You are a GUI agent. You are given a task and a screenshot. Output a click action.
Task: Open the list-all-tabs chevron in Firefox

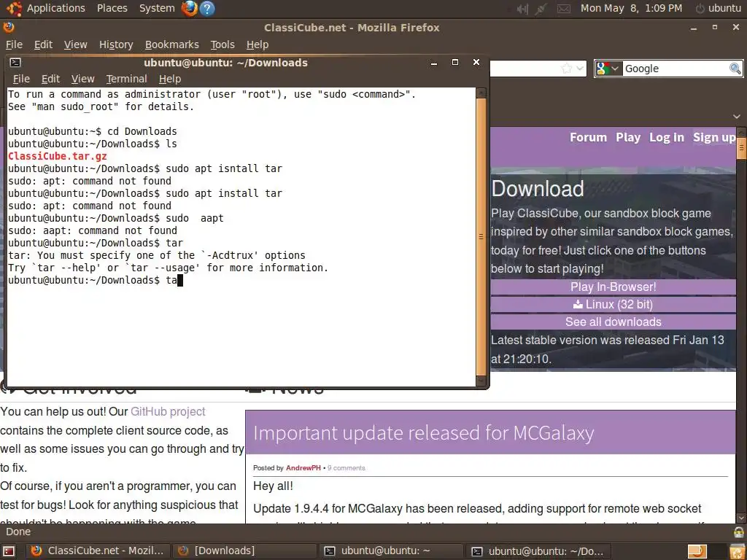(x=737, y=116)
